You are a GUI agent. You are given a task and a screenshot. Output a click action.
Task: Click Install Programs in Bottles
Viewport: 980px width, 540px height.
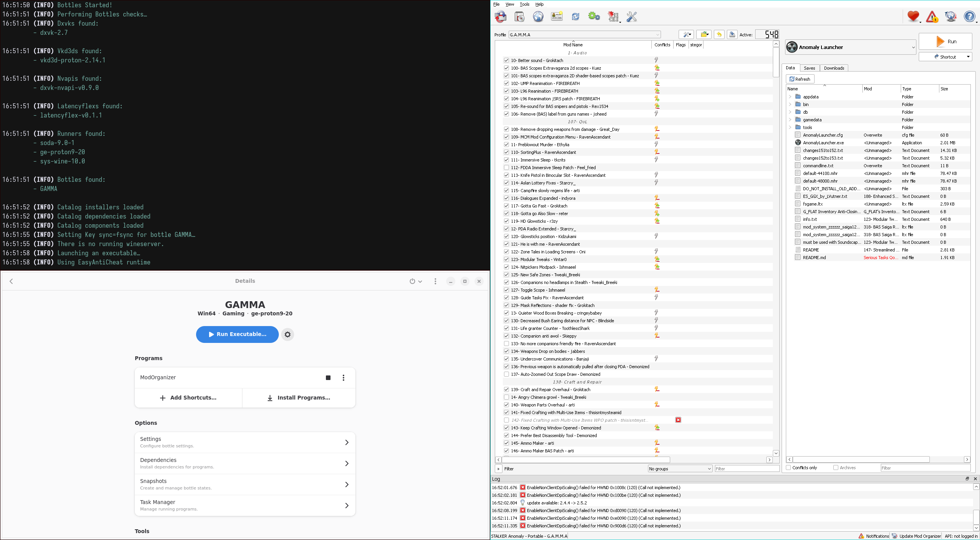[x=299, y=398]
